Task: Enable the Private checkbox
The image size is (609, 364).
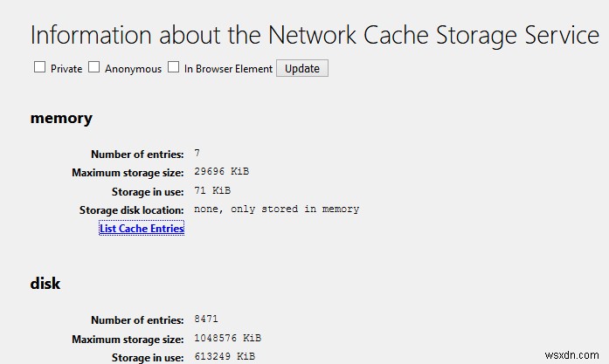Action: pos(40,67)
